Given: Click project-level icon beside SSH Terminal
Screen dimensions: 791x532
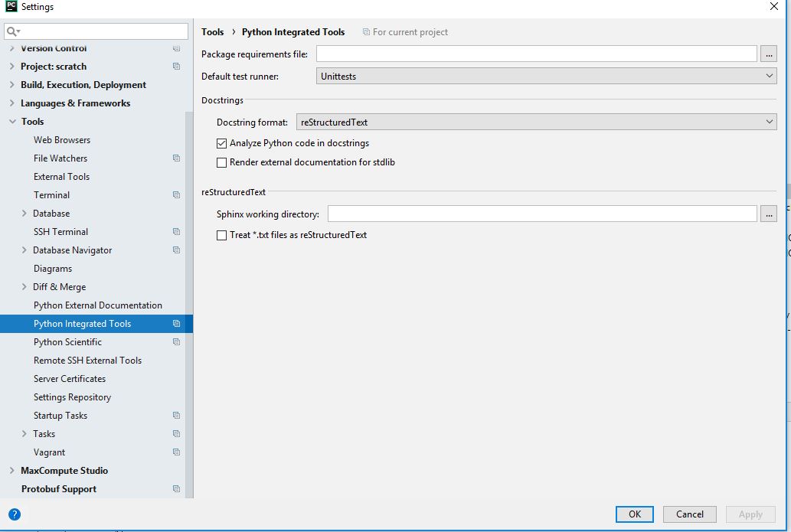Looking at the screenshot, I should tap(176, 231).
